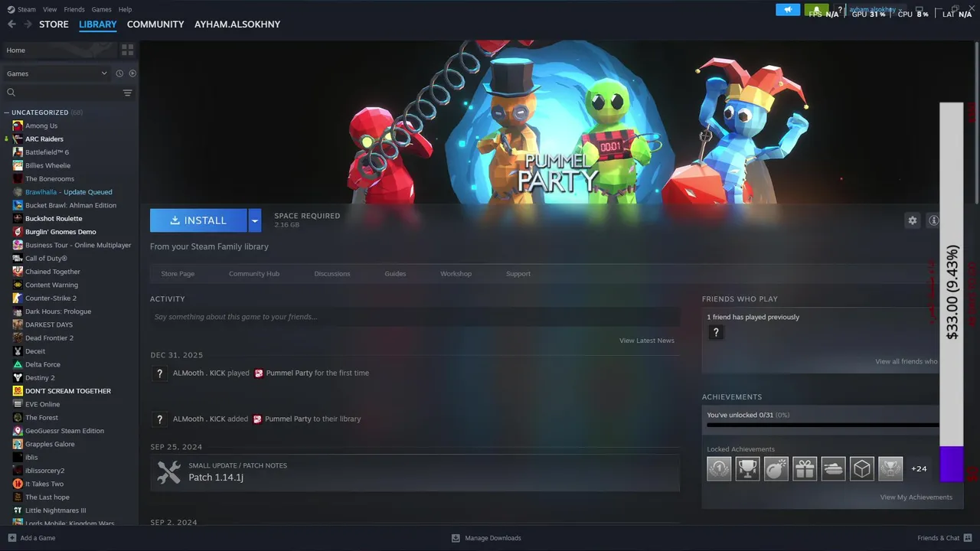Switch to collections grid view
The height and width of the screenshot is (551, 980).
[x=127, y=50]
